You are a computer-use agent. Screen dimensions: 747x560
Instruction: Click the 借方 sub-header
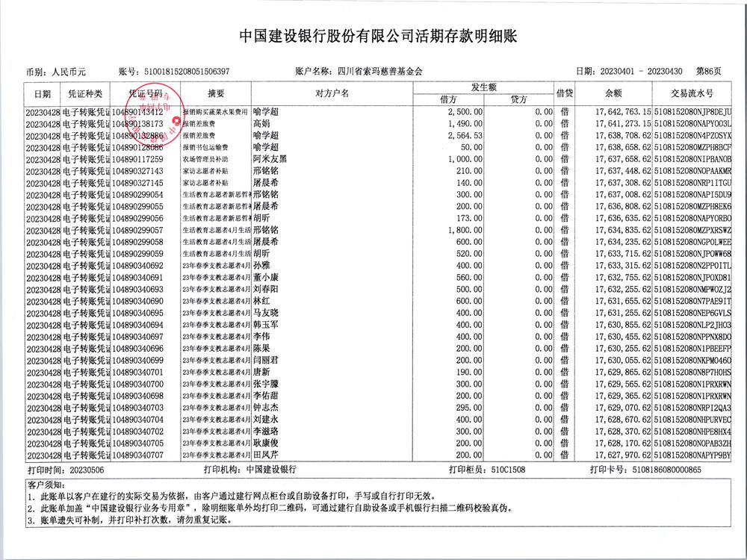(x=448, y=99)
